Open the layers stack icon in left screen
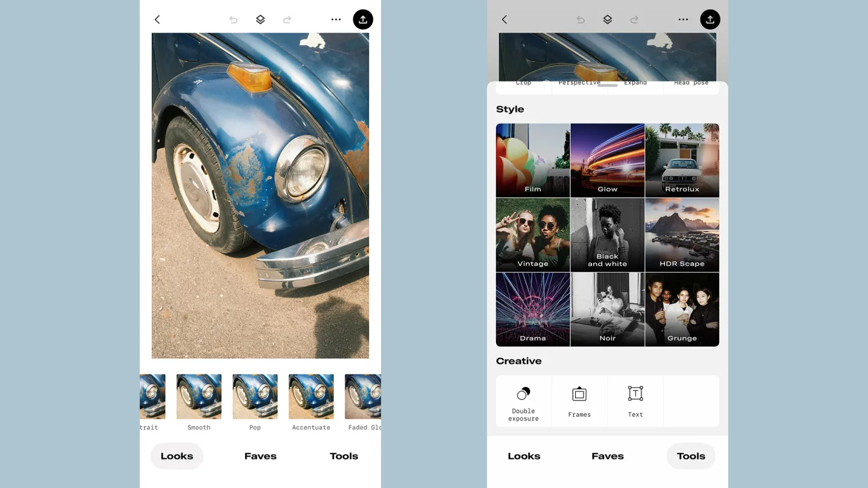 tap(260, 19)
